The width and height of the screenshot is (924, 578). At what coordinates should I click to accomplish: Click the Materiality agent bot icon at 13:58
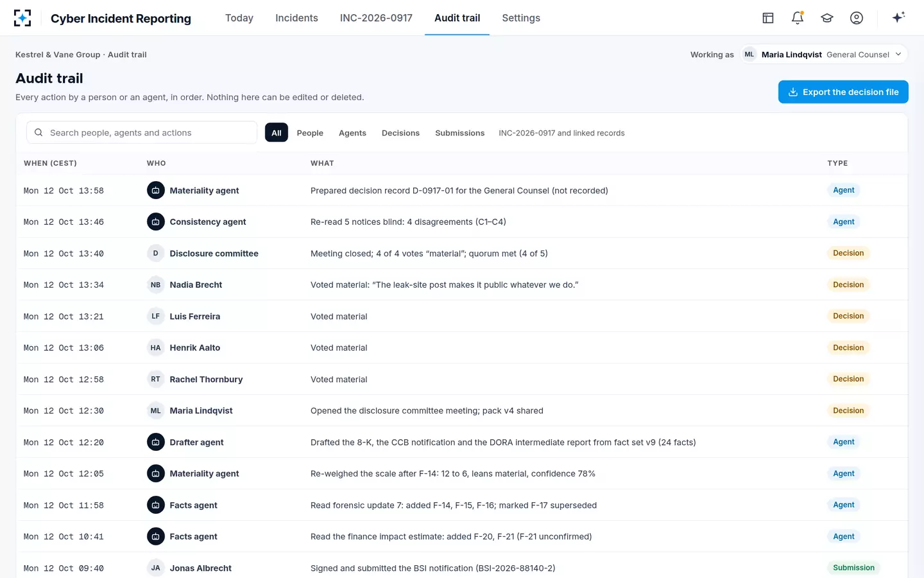155,190
